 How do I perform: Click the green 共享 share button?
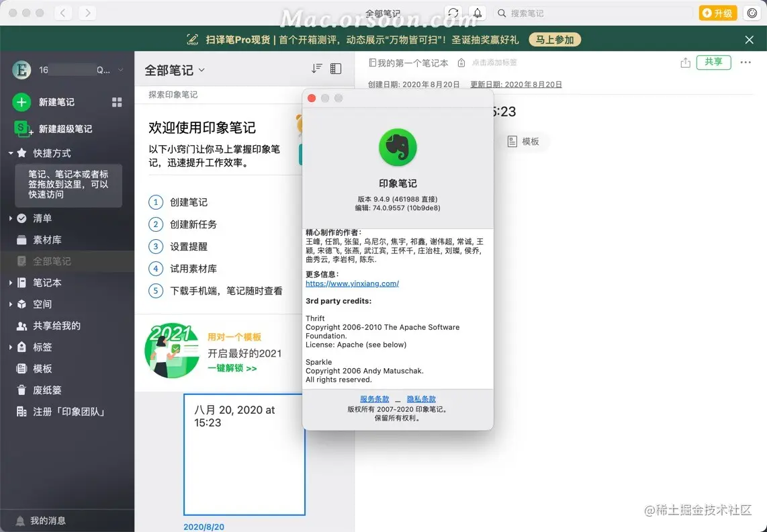tap(713, 62)
